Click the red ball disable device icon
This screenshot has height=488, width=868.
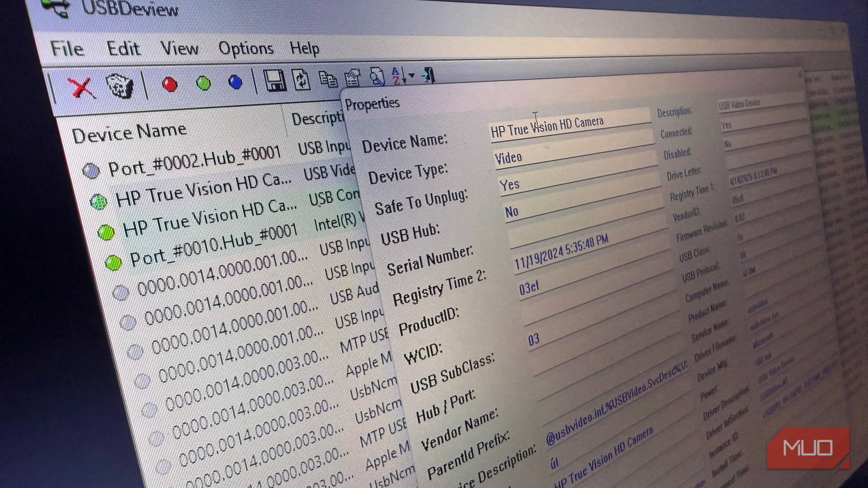point(170,83)
